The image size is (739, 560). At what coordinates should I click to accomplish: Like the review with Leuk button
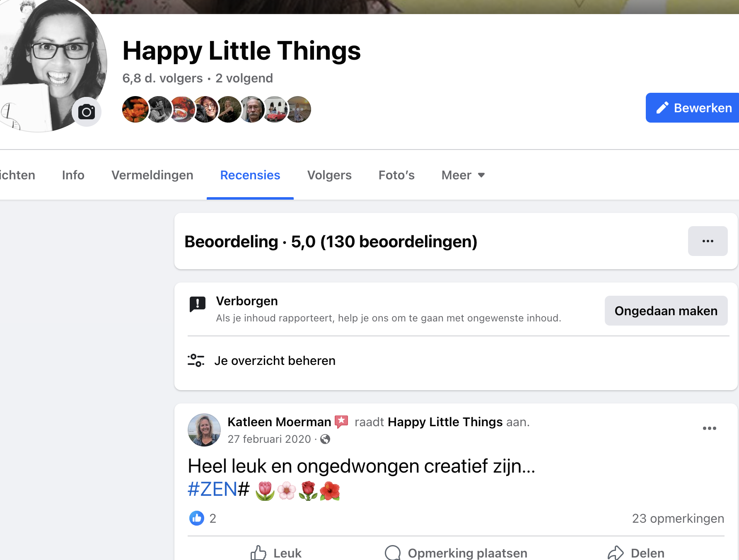click(x=276, y=553)
